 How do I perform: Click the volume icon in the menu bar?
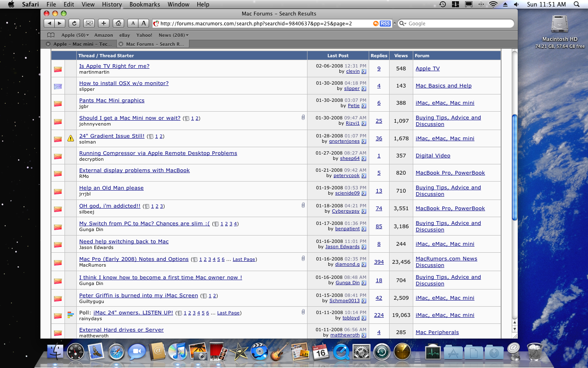click(517, 4)
